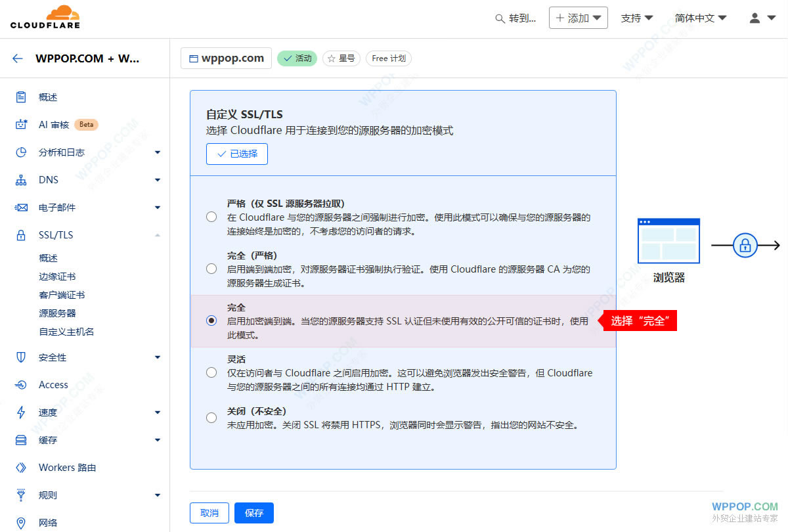The height and width of the screenshot is (532, 788).
Task: Expand the 规则 section chevron
Action: click(x=158, y=495)
